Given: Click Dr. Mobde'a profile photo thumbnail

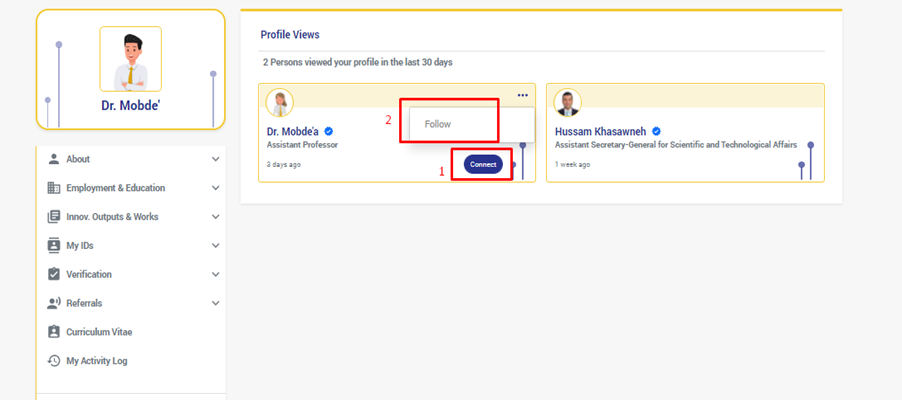Looking at the screenshot, I should point(280,103).
